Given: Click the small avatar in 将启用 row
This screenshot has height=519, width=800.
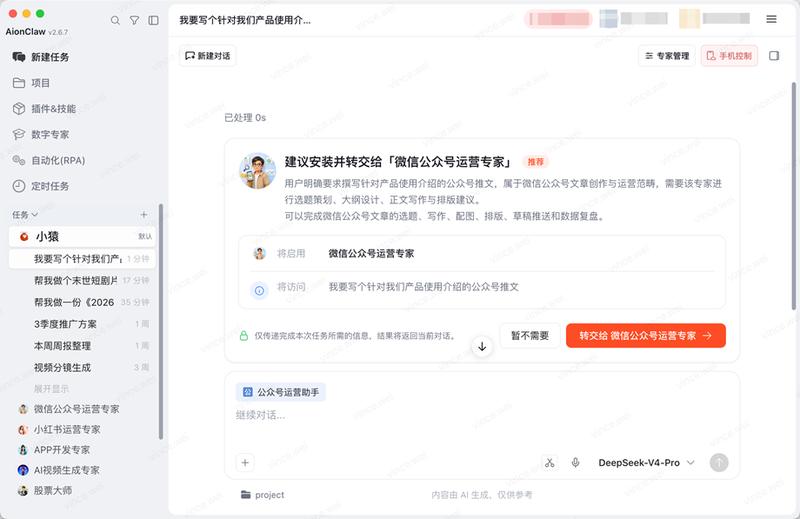Looking at the screenshot, I should (x=260, y=253).
